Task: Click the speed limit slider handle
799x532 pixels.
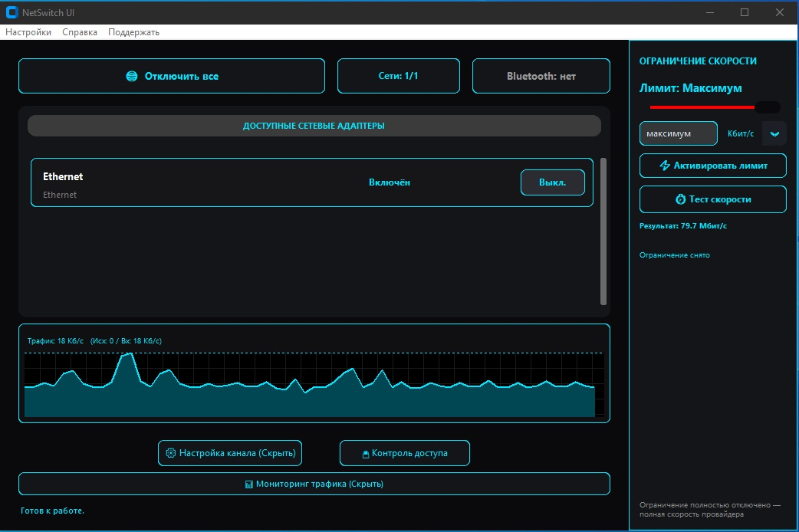Action: (x=768, y=107)
